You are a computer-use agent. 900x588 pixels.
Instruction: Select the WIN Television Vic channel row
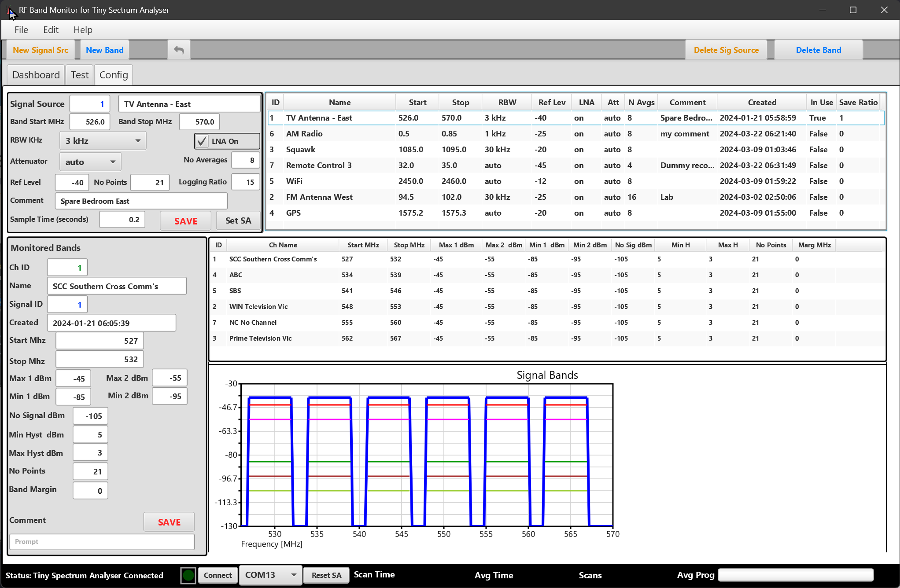tap(258, 307)
